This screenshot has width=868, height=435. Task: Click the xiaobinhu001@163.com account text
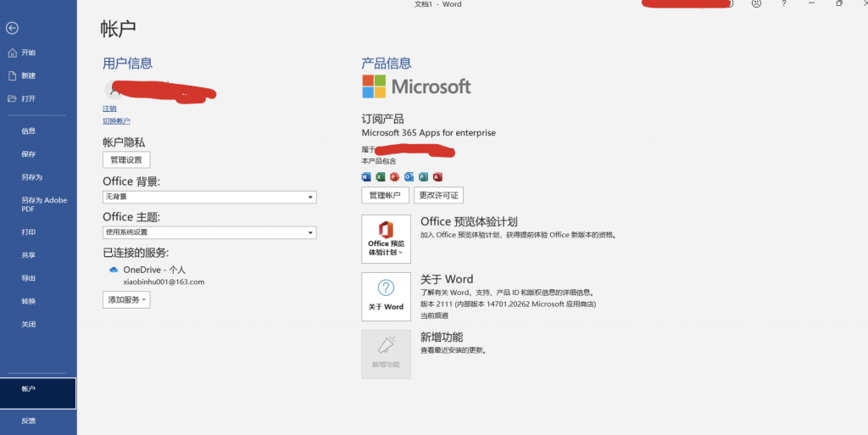click(164, 282)
